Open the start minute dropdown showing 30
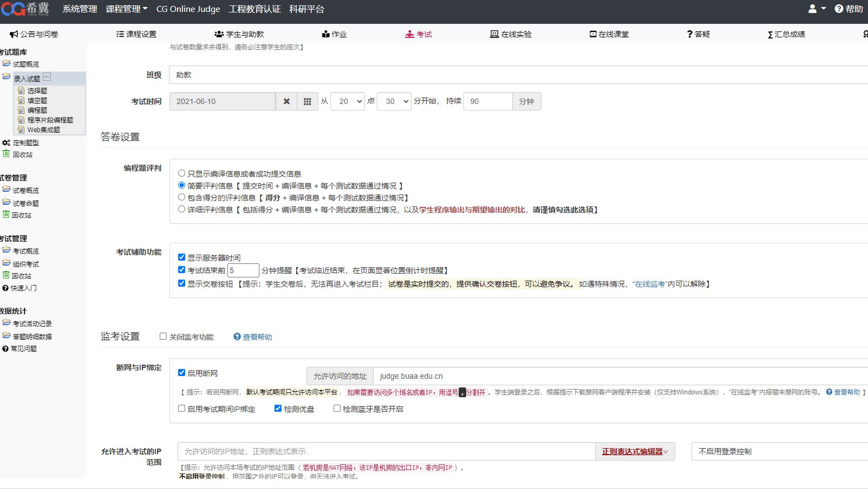 [394, 101]
